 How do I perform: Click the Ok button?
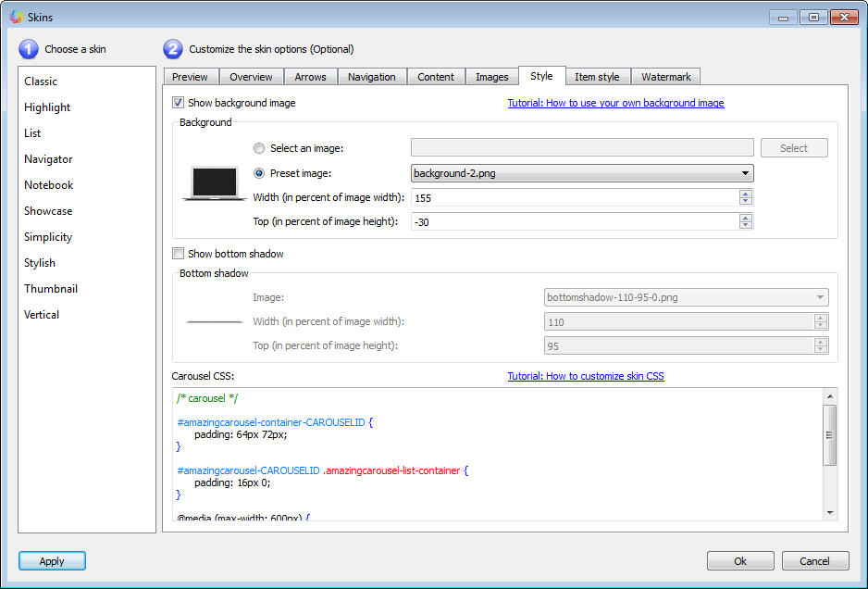(740, 561)
